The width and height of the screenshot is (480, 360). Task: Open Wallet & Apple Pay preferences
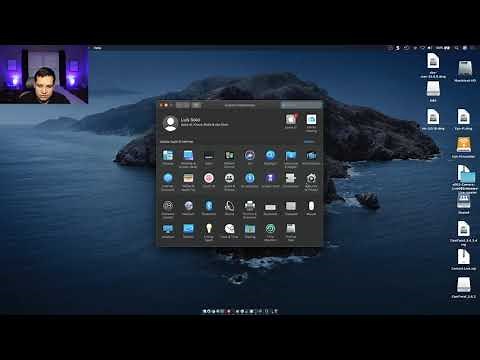188,181
